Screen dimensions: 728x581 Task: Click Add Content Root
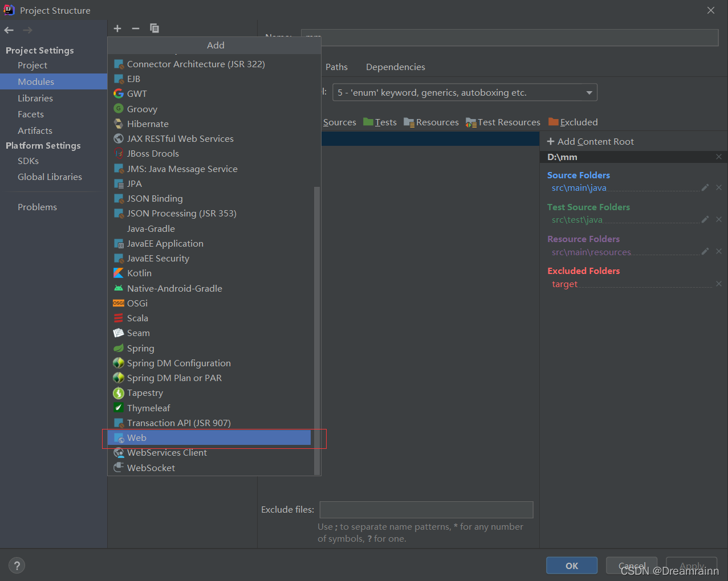590,141
